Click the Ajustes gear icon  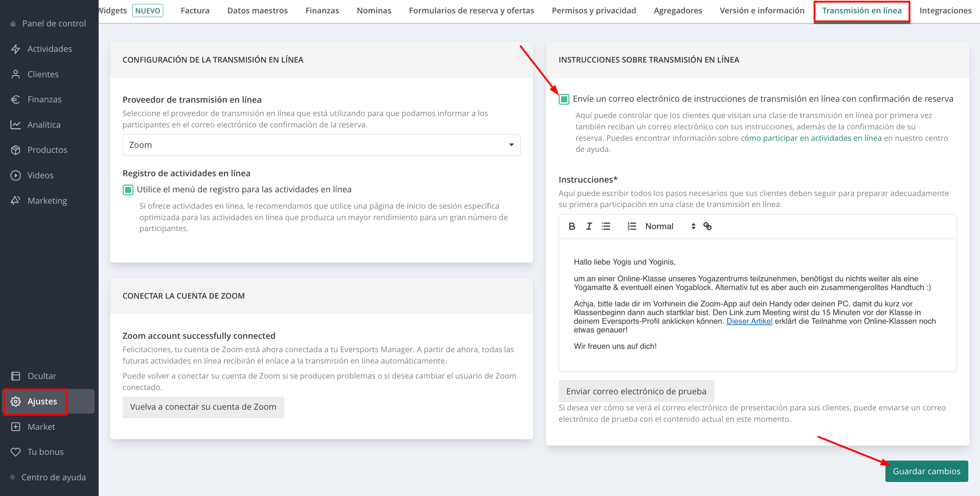pos(16,401)
